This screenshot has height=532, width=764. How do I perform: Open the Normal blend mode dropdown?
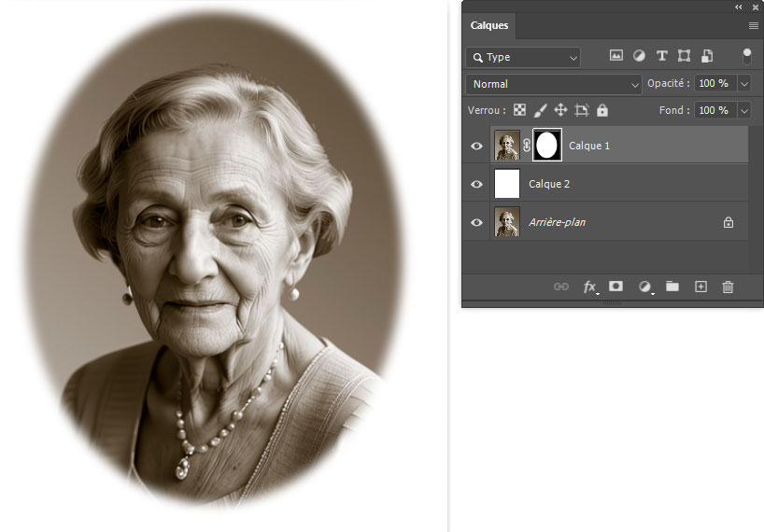coord(554,84)
